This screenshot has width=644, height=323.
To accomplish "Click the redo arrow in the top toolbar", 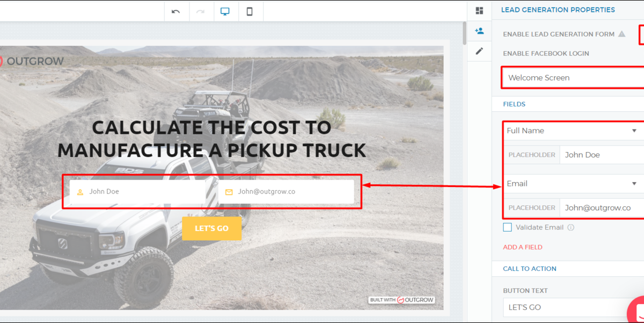I will click(x=201, y=12).
